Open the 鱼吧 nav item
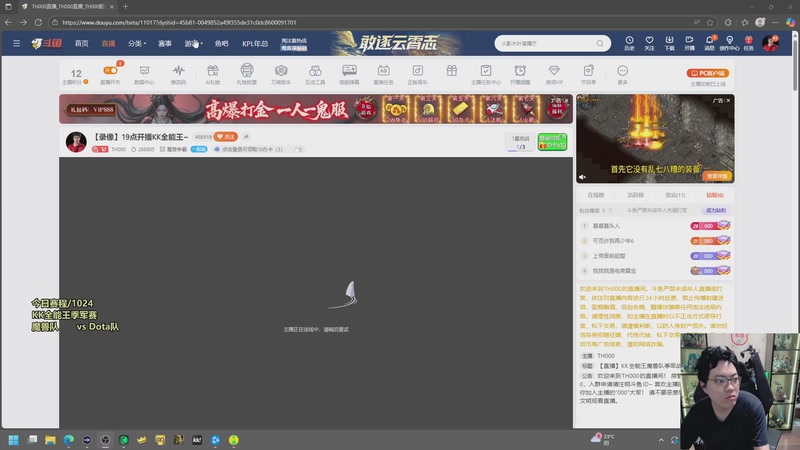Image resolution: width=800 pixels, height=450 pixels. click(x=221, y=43)
